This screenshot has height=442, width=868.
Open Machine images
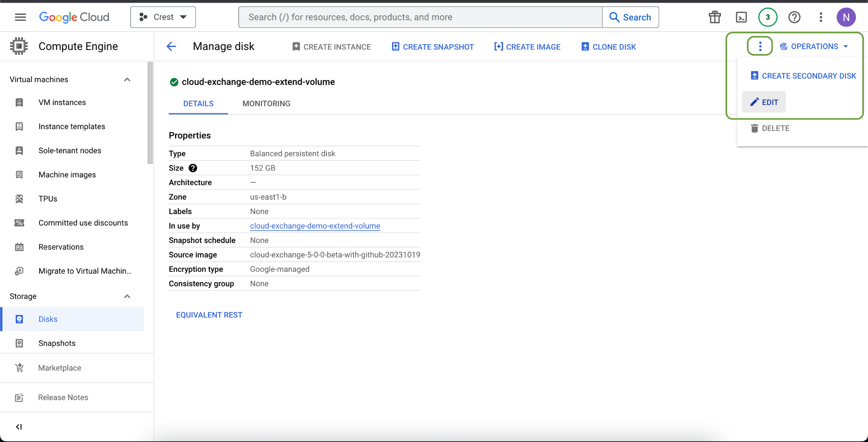(x=67, y=175)
